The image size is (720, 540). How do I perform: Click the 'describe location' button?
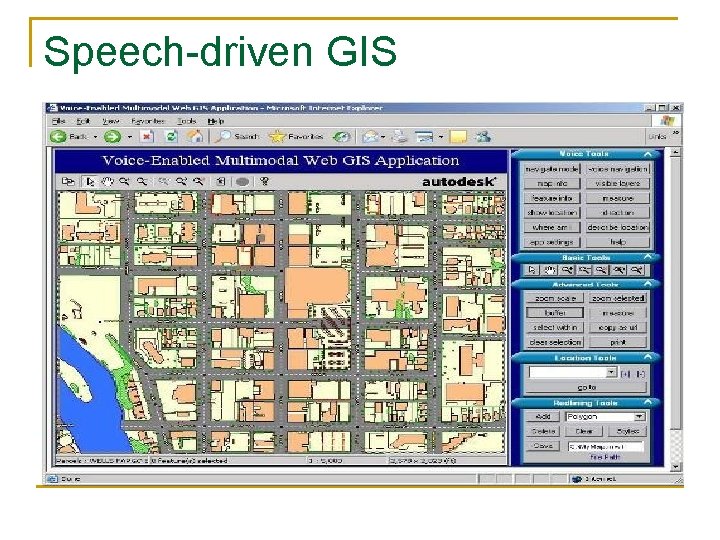pyautogui.click(x=618, y=227)
